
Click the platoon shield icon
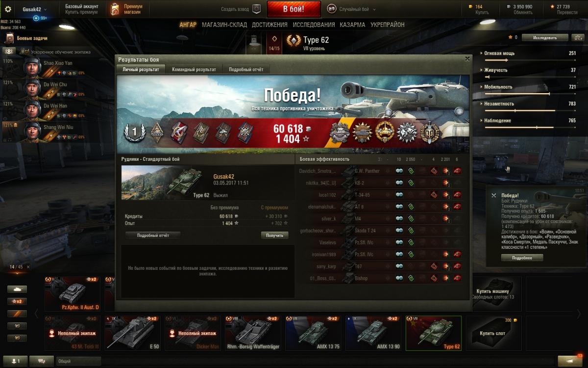[x=256, y=9]
